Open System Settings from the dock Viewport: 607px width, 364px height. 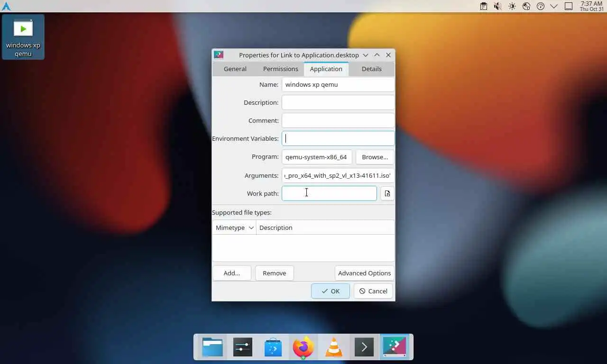pos(242,347)
